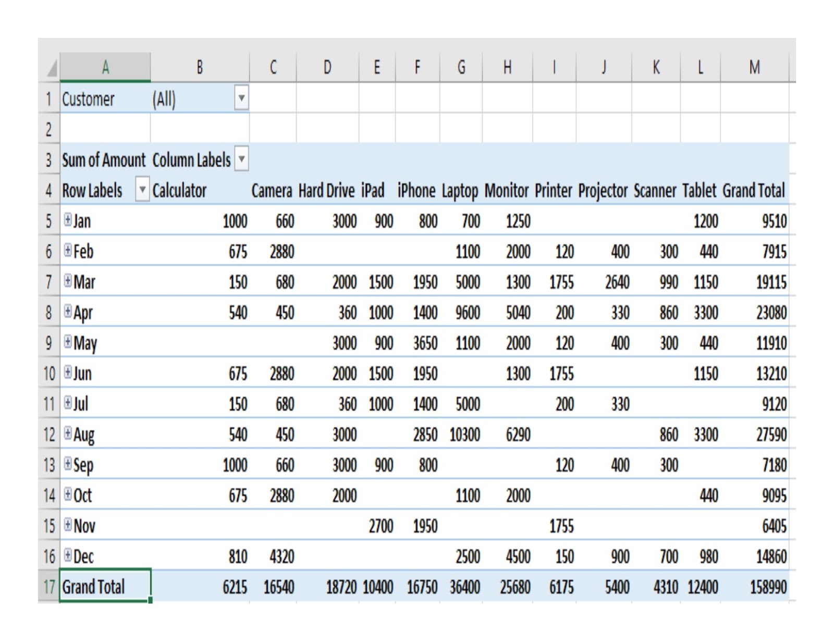Open the Customer filter dropdown
Image resolution: width=834 pixels, height=644 pixels.
(241, 97)
